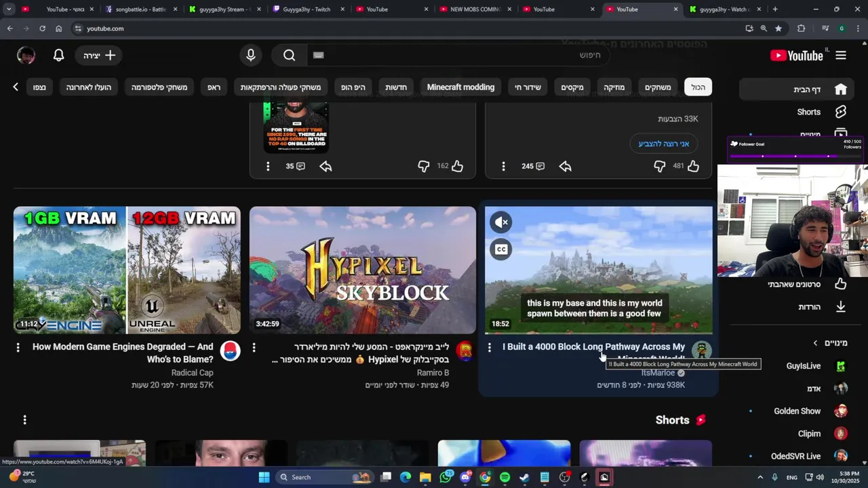Open the 35 comments on post

[x=295, y=166]
